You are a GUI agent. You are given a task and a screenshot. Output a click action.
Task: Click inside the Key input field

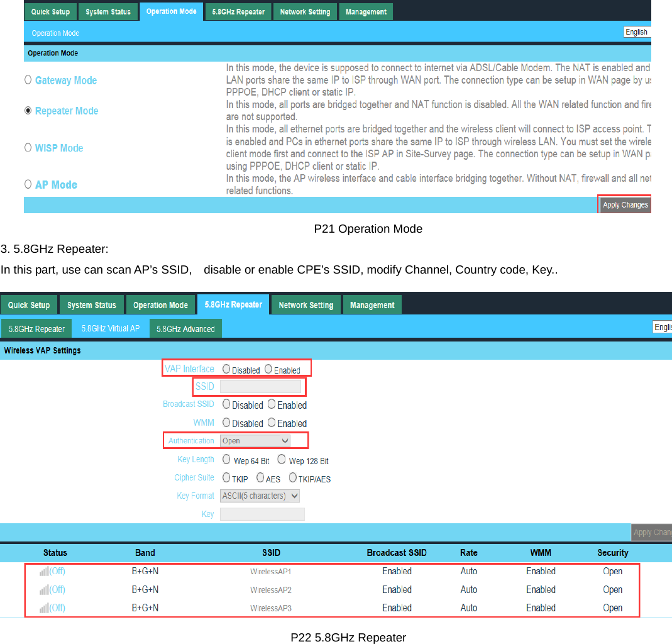coord(262,514)
